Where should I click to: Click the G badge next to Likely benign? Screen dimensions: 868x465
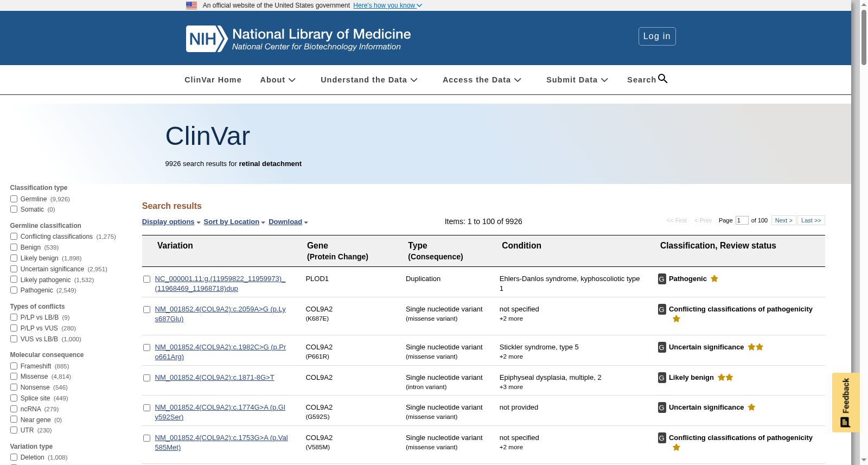662,378
